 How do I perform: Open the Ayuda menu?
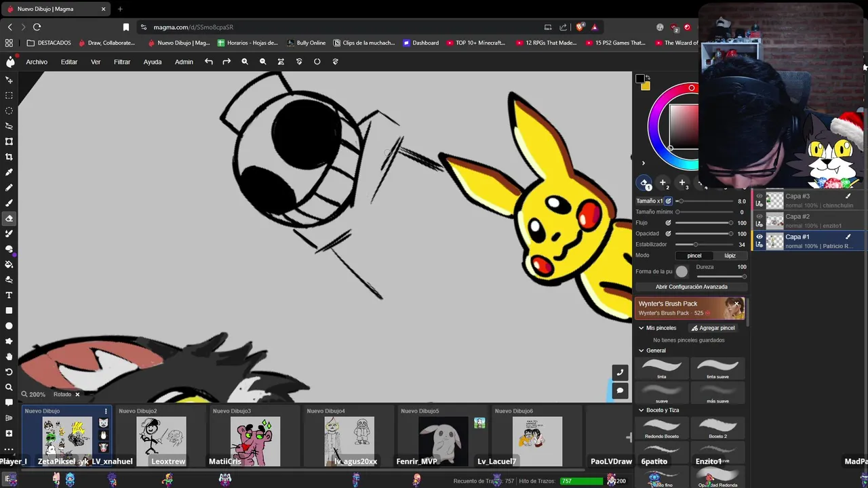[x=153, y=62]
